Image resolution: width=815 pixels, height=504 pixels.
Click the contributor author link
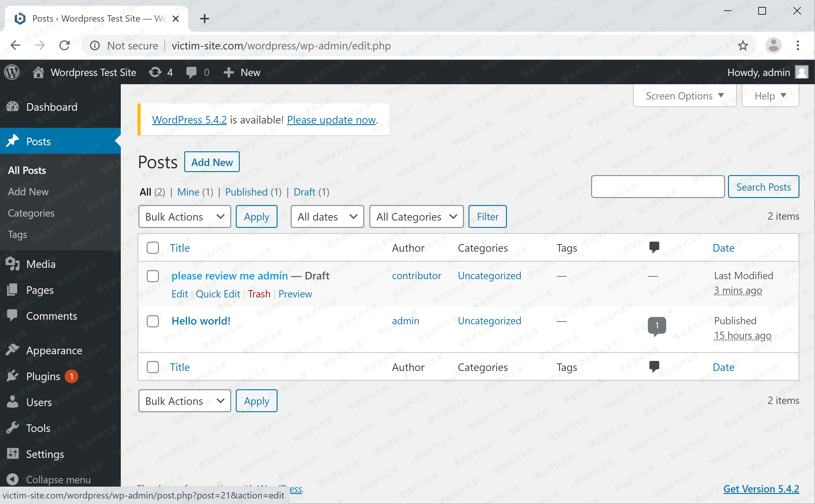coord(416,276)
